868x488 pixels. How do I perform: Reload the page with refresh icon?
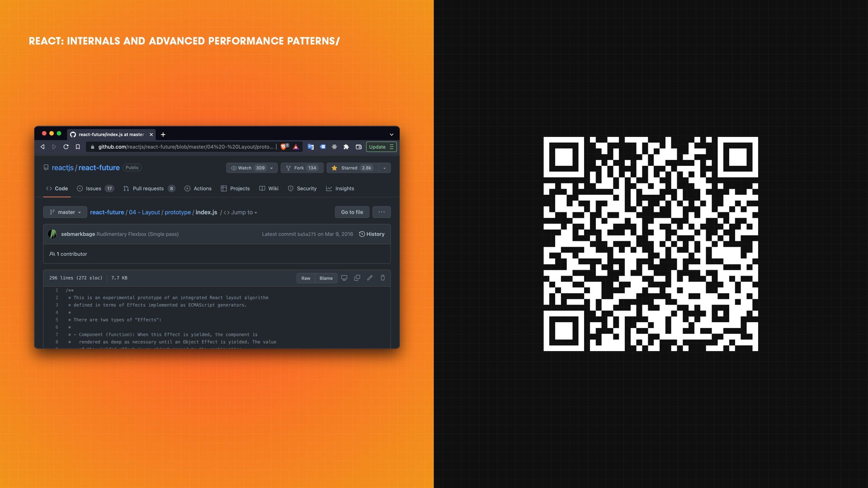coord(66,147)
